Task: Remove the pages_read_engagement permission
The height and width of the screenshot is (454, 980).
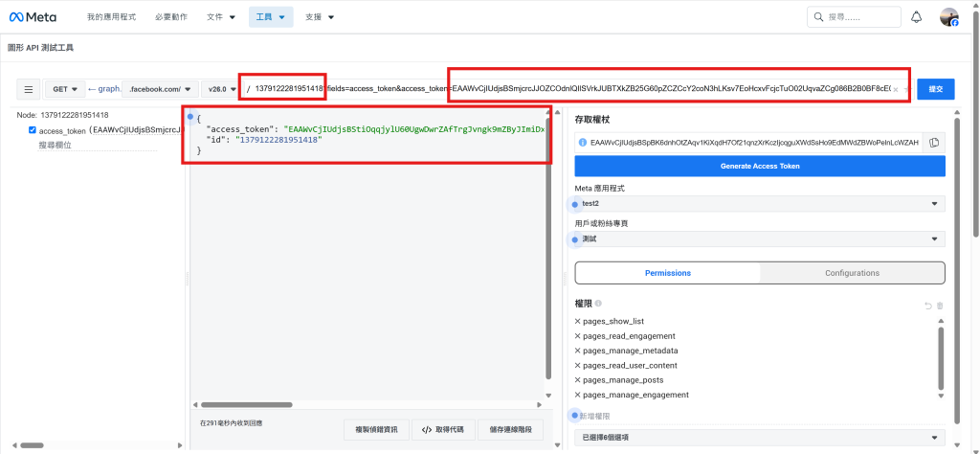Action: pyautogui.click(x=577, y=336)
